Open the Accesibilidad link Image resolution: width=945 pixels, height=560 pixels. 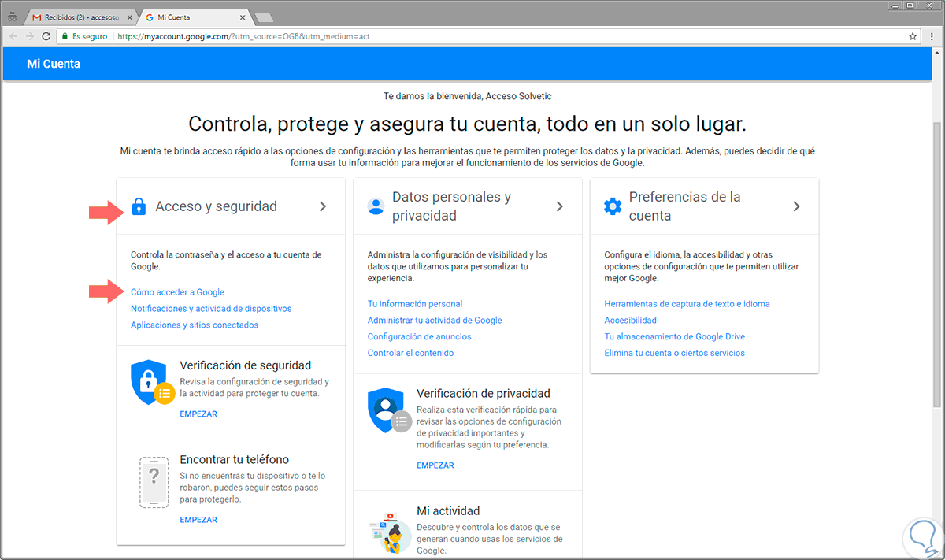[630, 321]
